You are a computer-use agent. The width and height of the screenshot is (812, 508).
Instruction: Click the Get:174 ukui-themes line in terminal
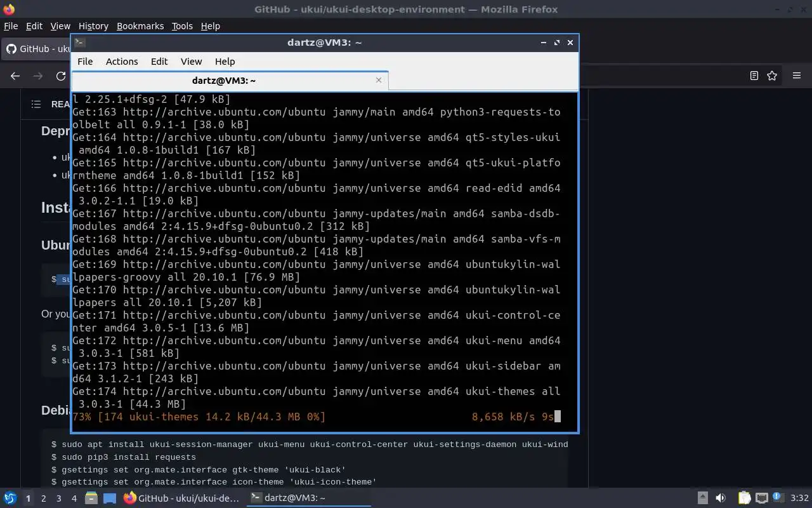pos(316,398)
